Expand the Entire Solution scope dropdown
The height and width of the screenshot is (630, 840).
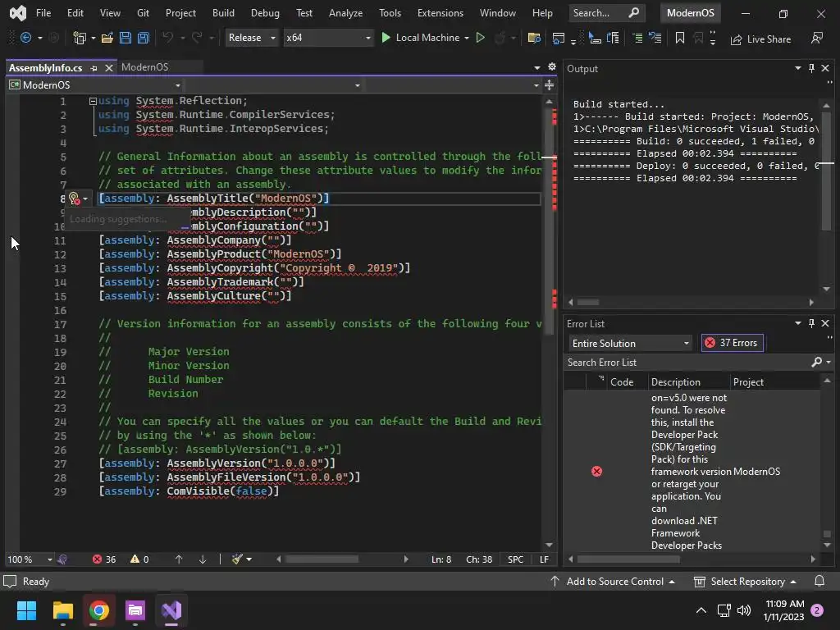(x=630, y=343)
